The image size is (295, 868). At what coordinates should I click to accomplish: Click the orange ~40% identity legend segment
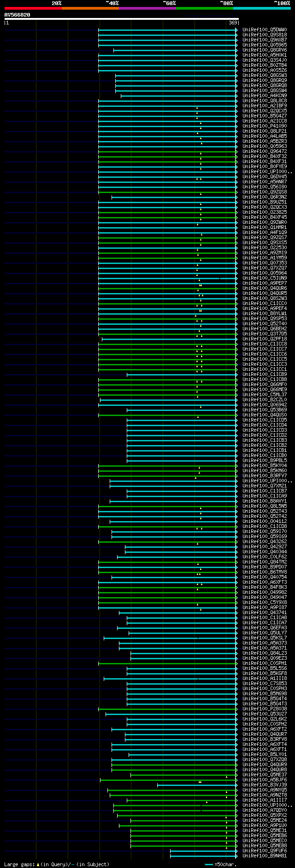(x=90, y=8)
